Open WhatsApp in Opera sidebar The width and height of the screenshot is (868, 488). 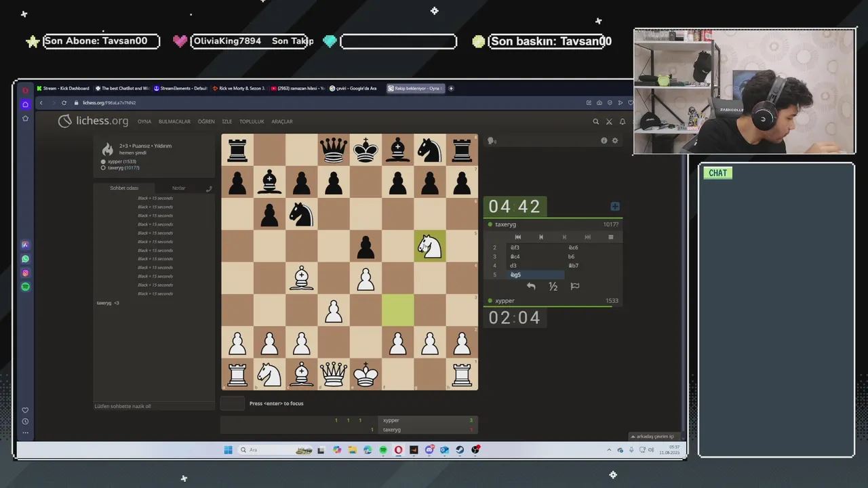25,259
